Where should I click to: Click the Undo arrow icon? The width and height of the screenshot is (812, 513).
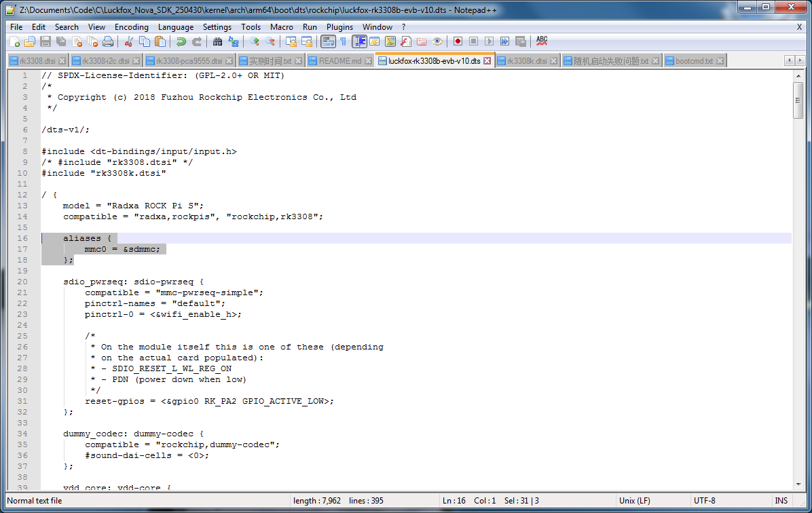(181, 41)
